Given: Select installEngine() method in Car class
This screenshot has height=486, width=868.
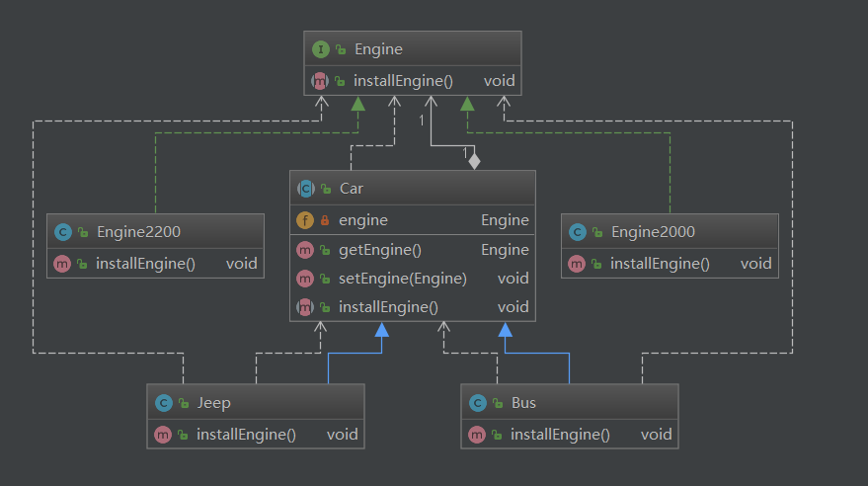Looking at the screenshot, I should click(388, 306).
